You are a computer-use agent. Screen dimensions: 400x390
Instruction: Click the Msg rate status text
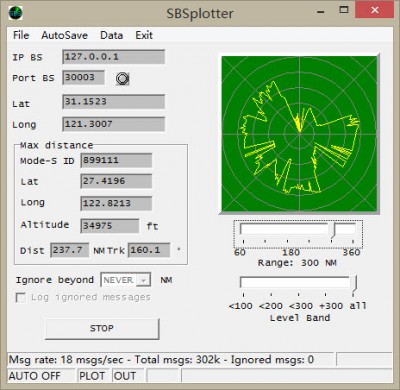[x=161, y=360]
